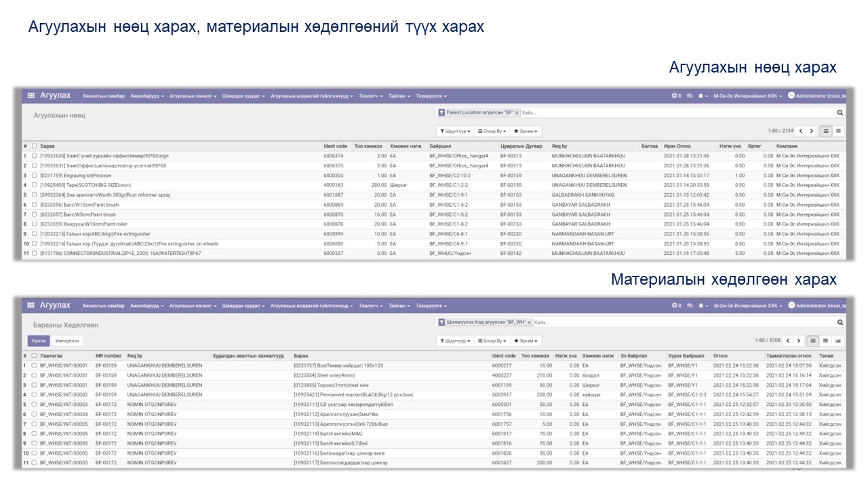
Task: Check row [0232056] Paint brush W10cm
Action: [35, 205]
